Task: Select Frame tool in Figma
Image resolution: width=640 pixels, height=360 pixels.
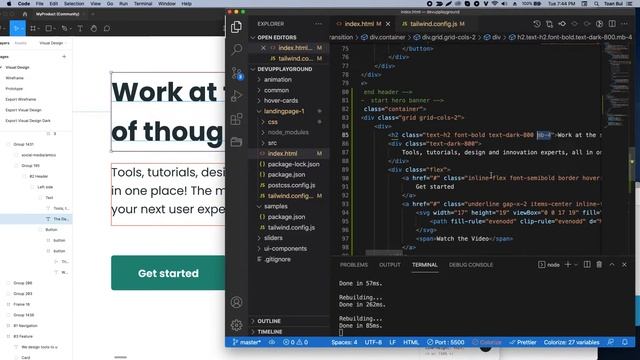Action: [33, 29]
